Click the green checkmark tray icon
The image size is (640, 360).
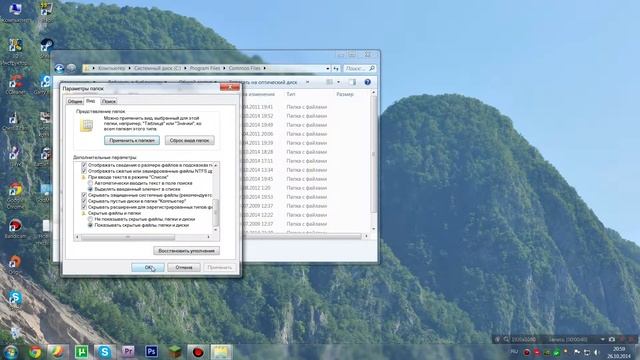tap(556, 352)
